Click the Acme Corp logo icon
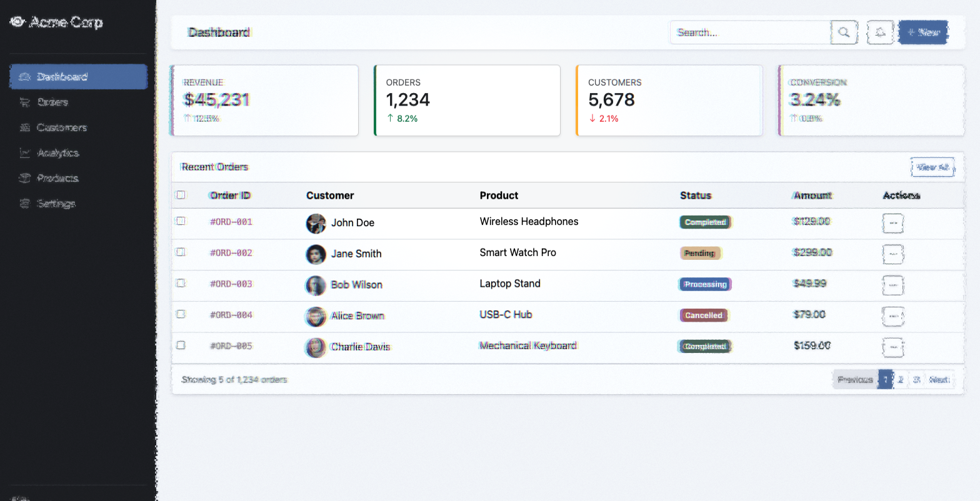980x501 pixels. tap(17, 22)
